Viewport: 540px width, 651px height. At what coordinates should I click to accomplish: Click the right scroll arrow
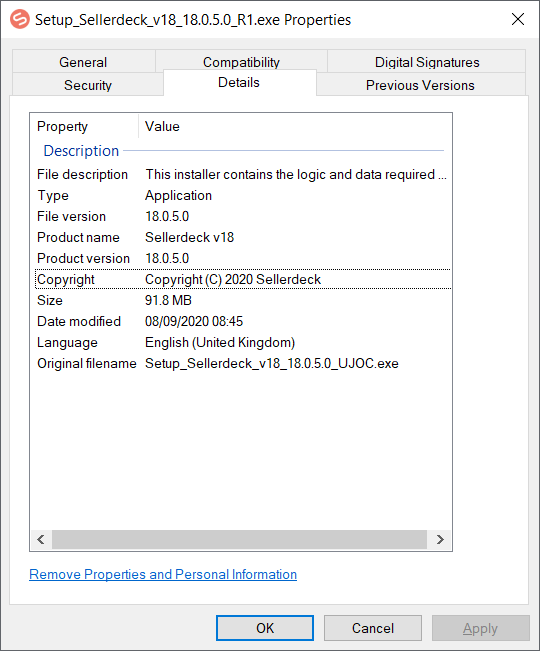(440, 539)
